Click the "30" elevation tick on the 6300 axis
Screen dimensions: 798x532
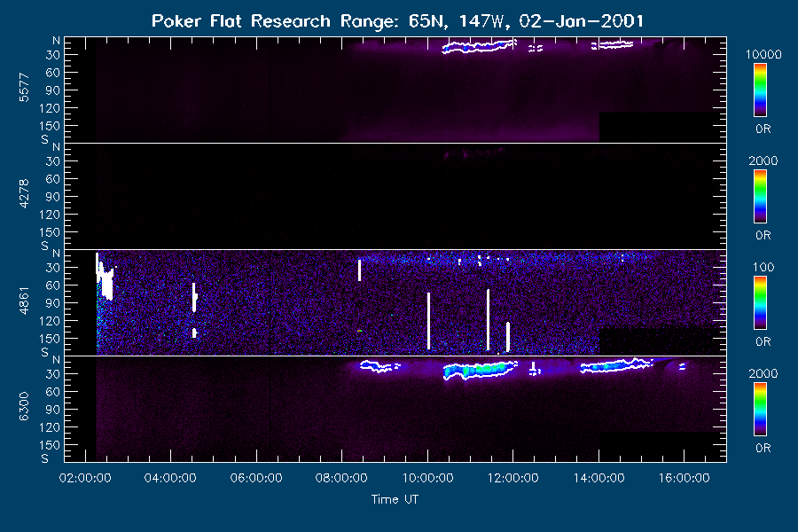click(53, 374)
